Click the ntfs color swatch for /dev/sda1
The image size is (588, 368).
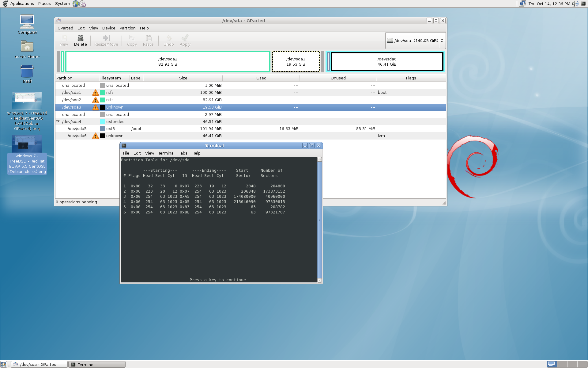click(103, 93)
